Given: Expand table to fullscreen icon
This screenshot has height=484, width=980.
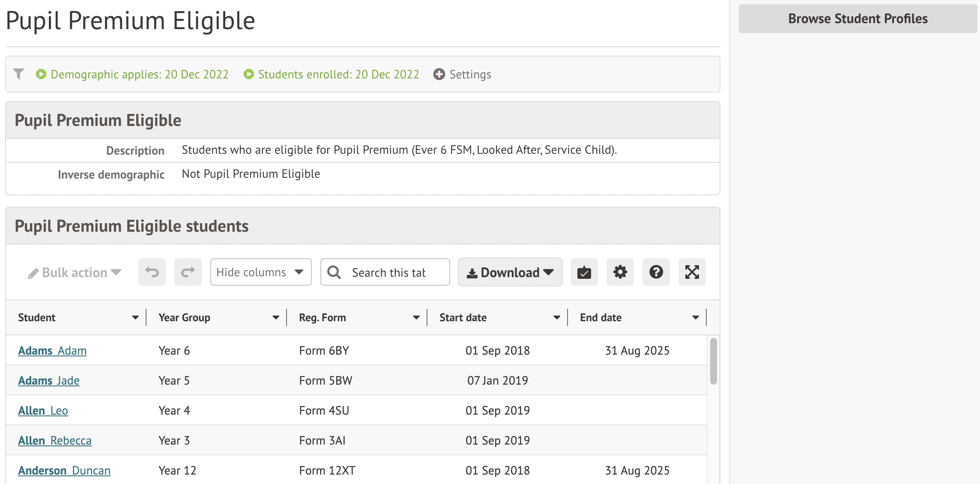Looking at the screenshot, I should 692,272.
